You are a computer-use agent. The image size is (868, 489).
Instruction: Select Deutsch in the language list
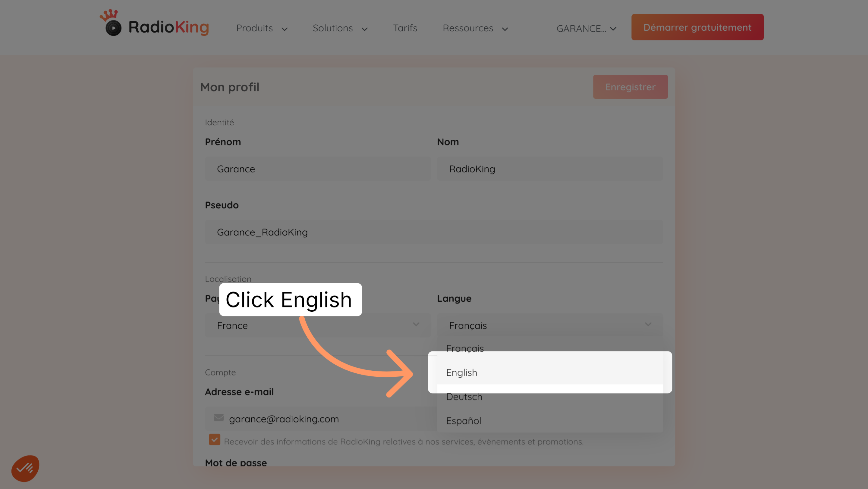[x=550, y=397]
